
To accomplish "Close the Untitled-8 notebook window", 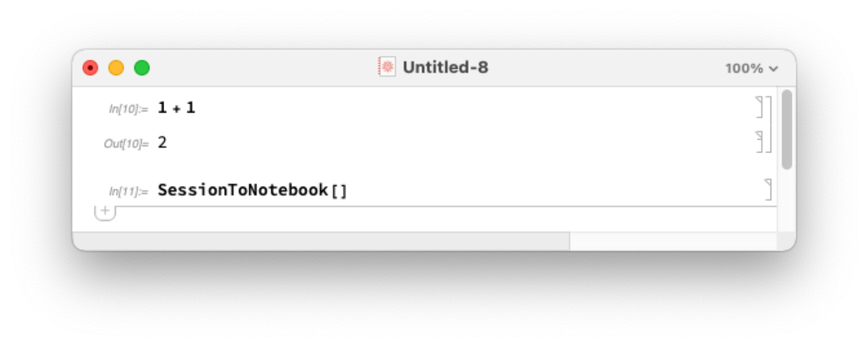I will [x=90, y=68].
